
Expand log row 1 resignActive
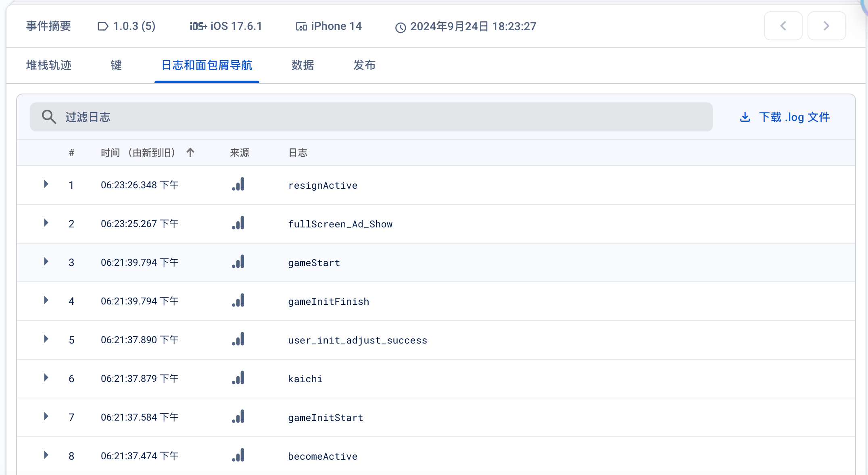46,184
